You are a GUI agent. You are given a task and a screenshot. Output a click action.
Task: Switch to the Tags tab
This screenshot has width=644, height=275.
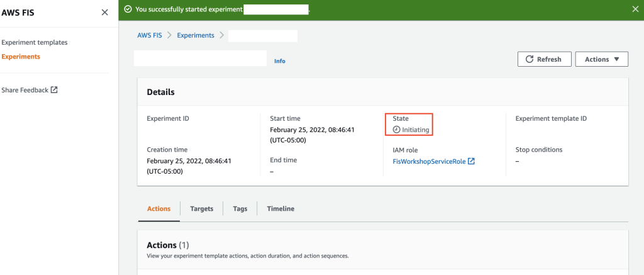240,209
